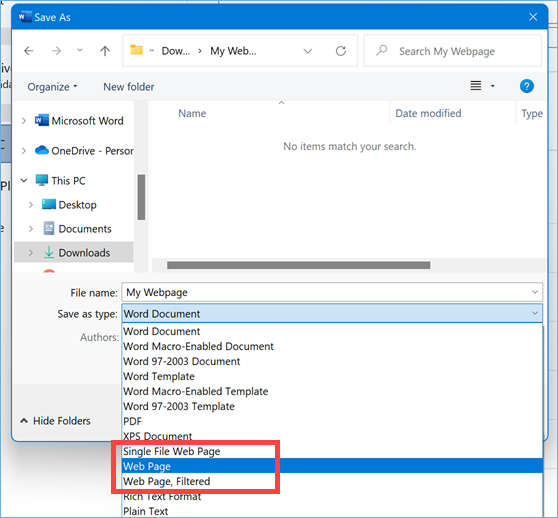Click the 'Dow...' breadcrumb in address bar
This screenshot has width=558, height=518.
176,51
